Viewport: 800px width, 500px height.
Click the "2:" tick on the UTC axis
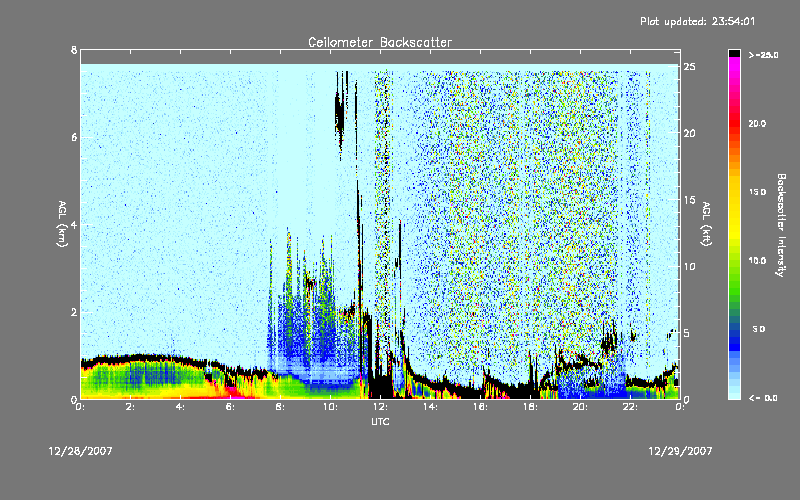(130, 407)
